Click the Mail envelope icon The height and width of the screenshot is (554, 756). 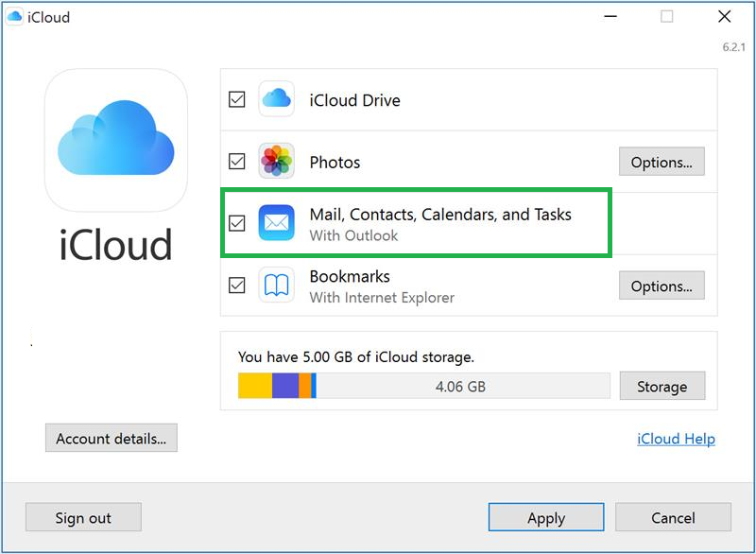(276, 222)
